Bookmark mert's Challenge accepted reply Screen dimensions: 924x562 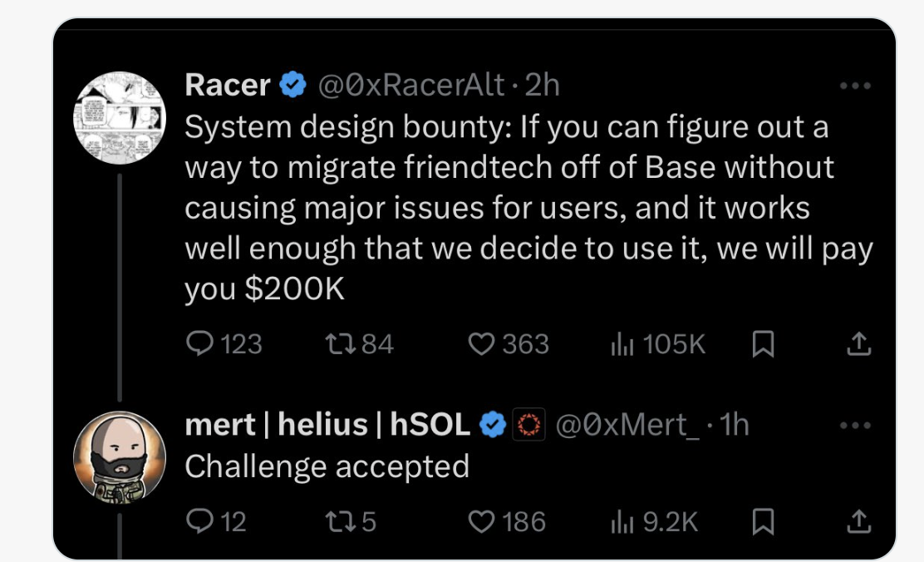pyautogui.click(x=763, y=521)
